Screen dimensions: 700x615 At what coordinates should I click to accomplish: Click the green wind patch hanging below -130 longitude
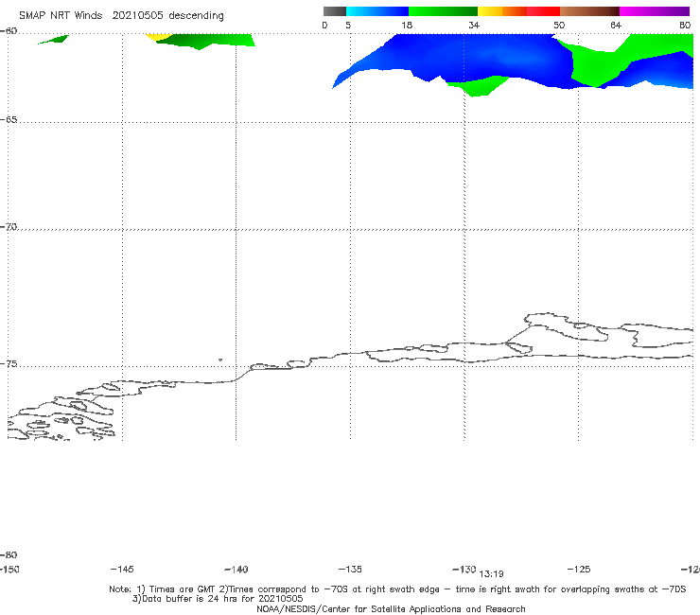pyautogui.click(x=478, y=86)
